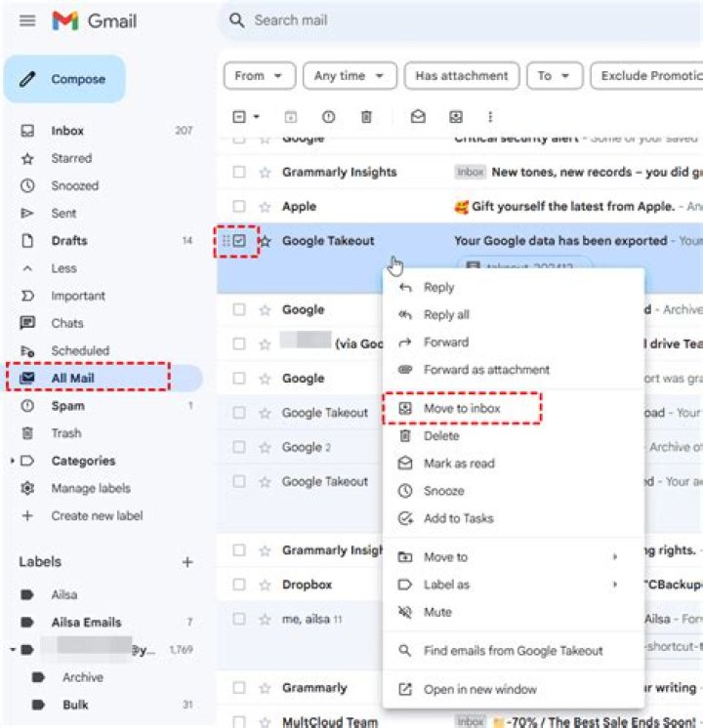Image resolution: width=703 pixels, height=728 pixels.
Task: Expand the Categories section arrow
Action: [13, 461]
